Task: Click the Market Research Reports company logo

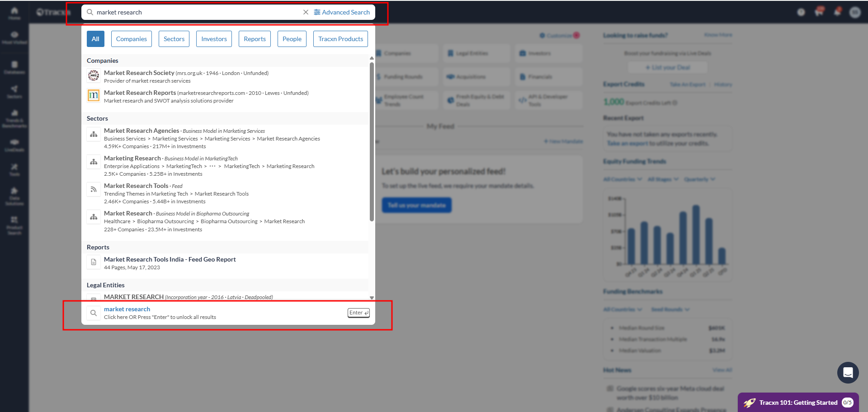Action: click(94, 96)
